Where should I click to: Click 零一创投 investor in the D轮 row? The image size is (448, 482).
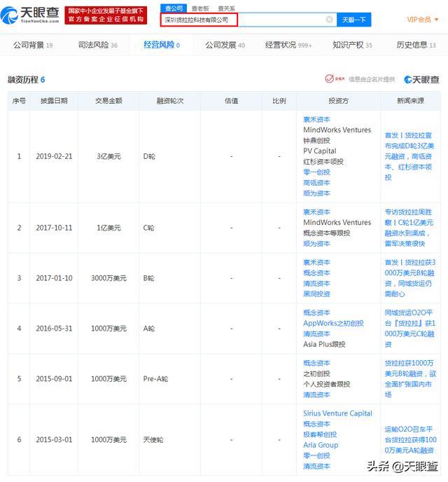pyautogui.click(x=316, y=172)
